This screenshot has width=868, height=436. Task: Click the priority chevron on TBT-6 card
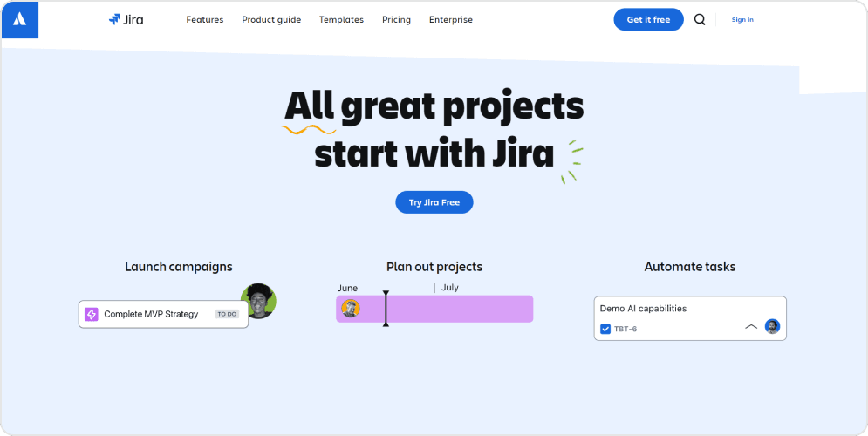[x=751, y=327]
